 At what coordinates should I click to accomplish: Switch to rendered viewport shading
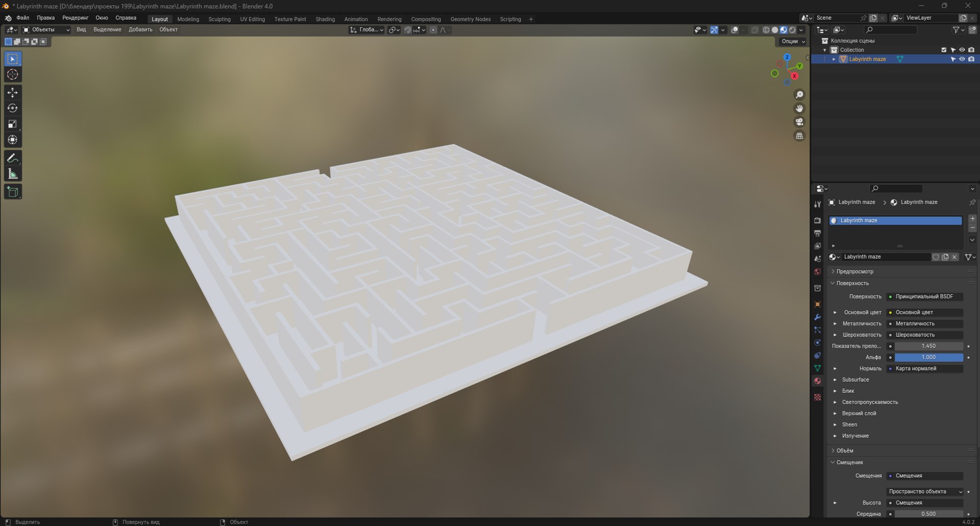(792, 30)
